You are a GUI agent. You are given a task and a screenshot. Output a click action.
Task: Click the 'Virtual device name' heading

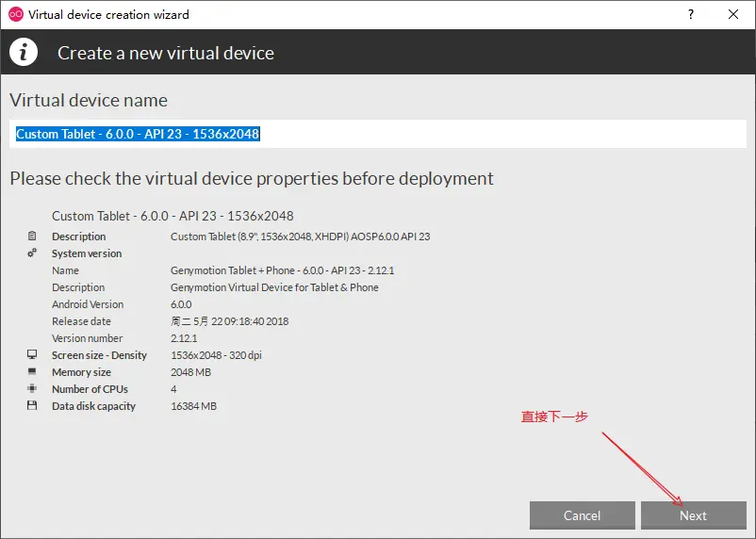point(89,100)
